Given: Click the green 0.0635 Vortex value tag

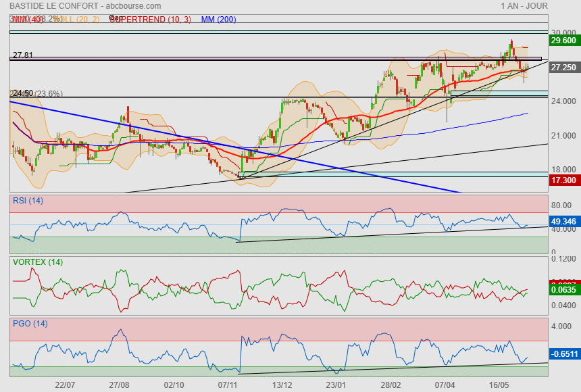Looking at the screenshot, I should (x=563, y=290).
